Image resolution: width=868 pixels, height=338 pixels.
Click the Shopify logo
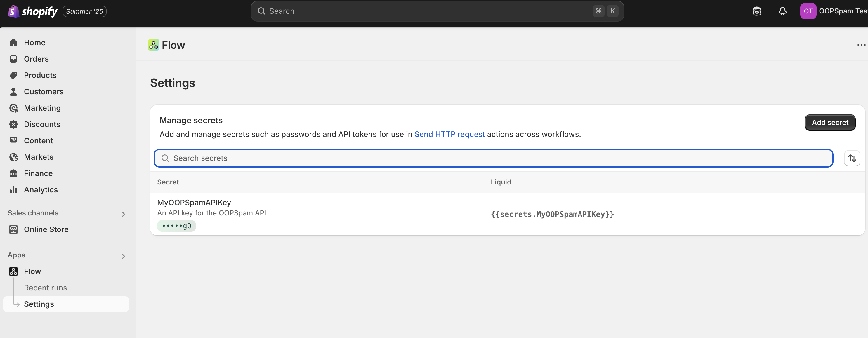33,11
